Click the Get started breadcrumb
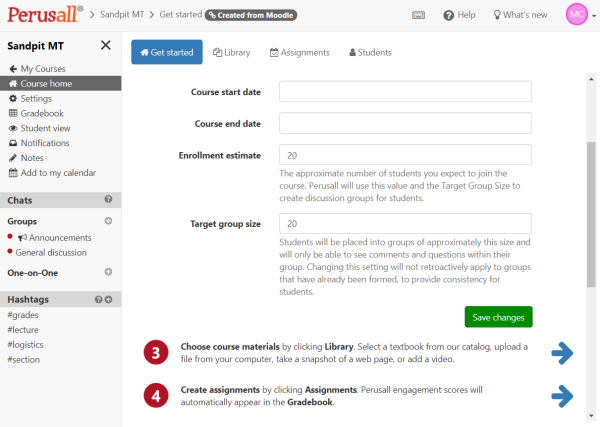 pyautogui.click(x=181, y=15)
